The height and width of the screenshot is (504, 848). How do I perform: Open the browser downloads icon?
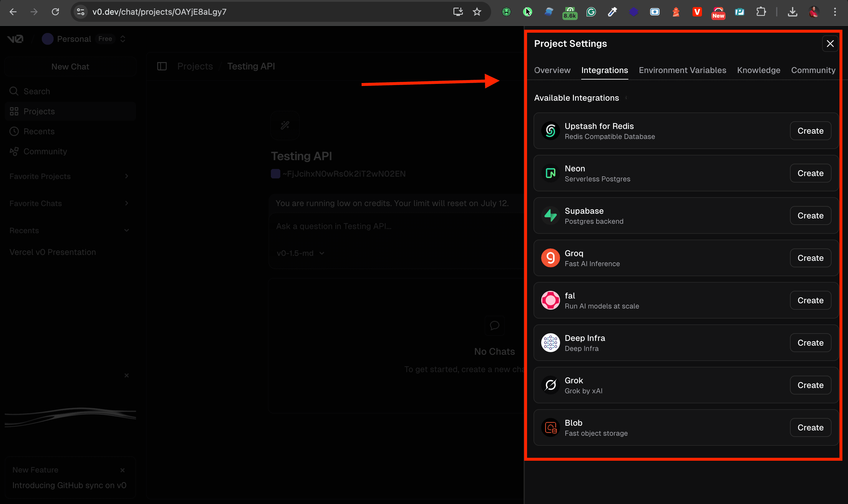[x=792, y=12]
